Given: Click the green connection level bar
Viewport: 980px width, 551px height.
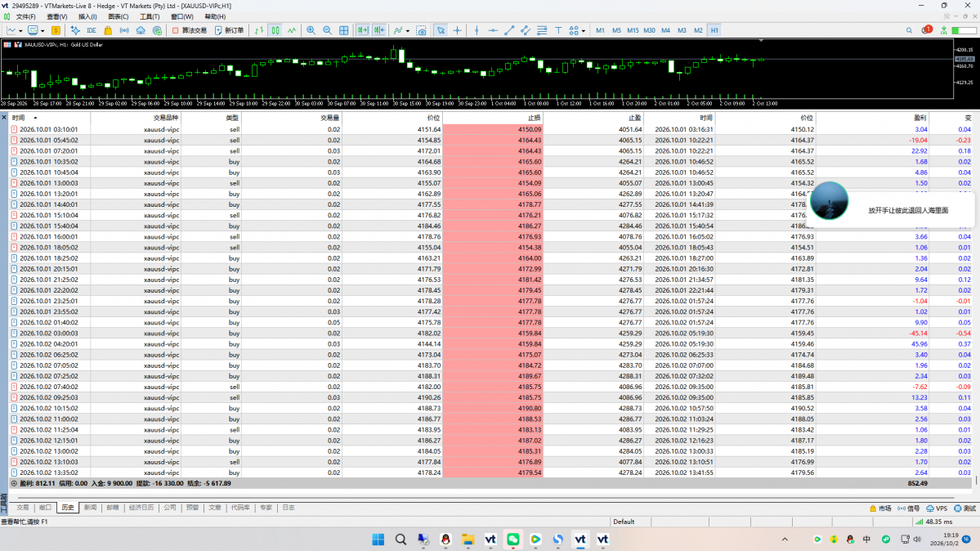Looking at the screenshot, I should [x=964, y=30].
